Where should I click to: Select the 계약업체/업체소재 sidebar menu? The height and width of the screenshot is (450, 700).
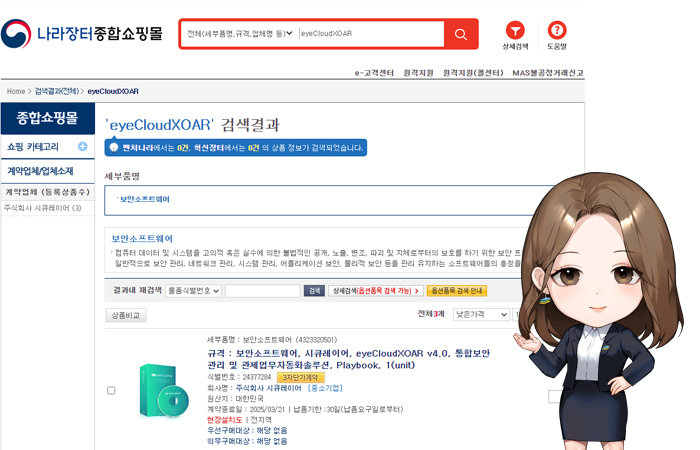[x=40, y=171]
